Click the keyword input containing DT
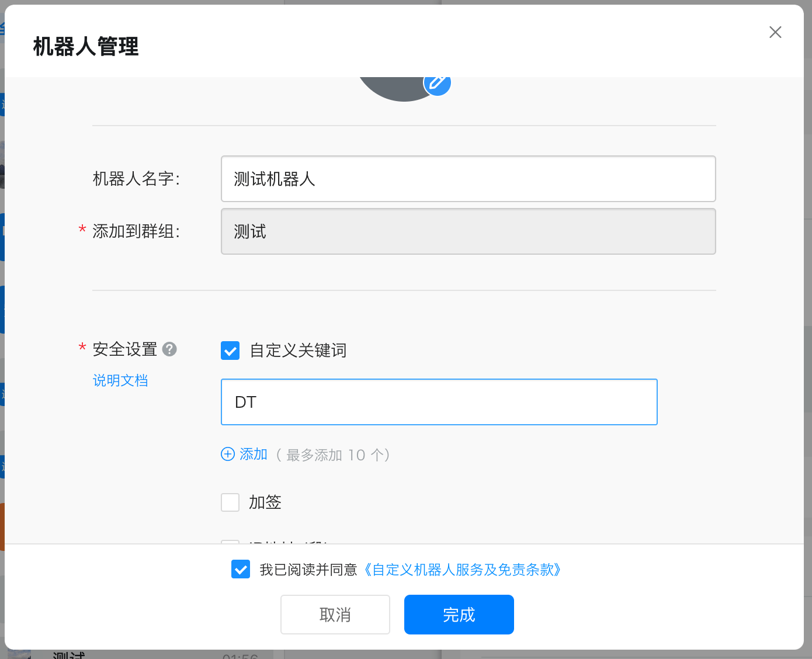812x659 pixels. click(x=439, y=402)
